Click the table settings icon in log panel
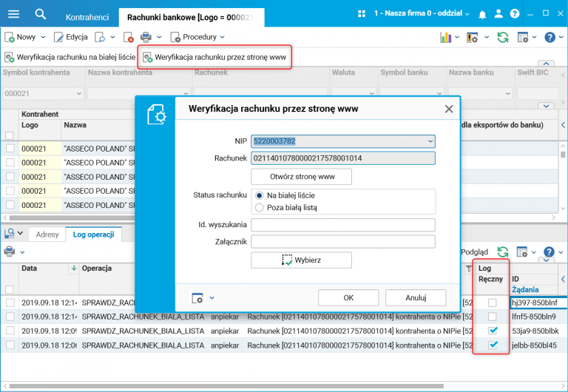This screenshot has width=568, height=392. point(522,251)
